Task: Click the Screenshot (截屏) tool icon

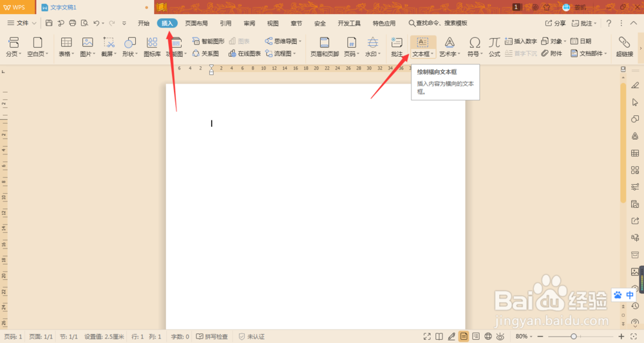Action: tap(109, 42)
